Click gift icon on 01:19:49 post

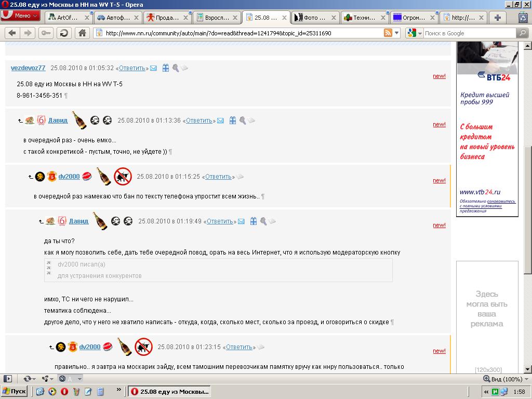(x=254, y=221)
